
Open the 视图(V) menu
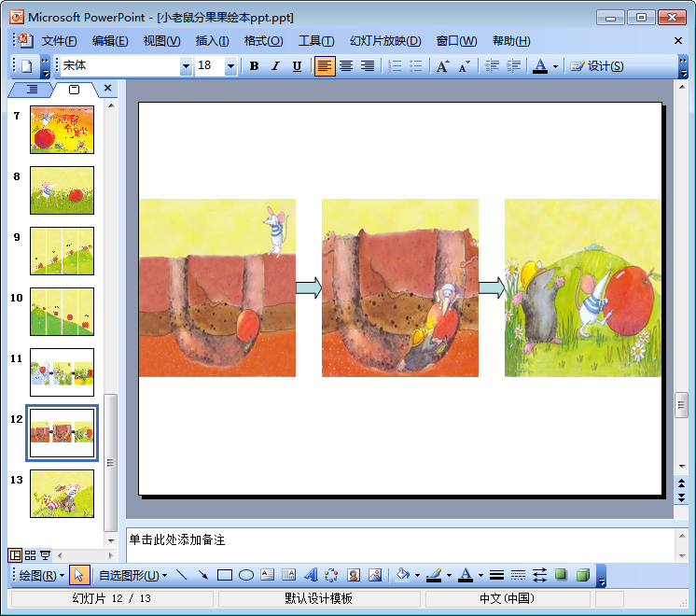[161, 41]
